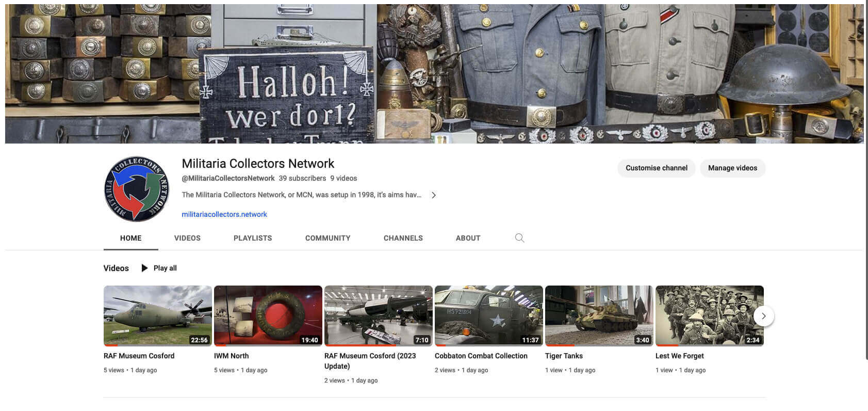Open the IWM North video thumbnail

pyautogui.click(x=268, y=315)
